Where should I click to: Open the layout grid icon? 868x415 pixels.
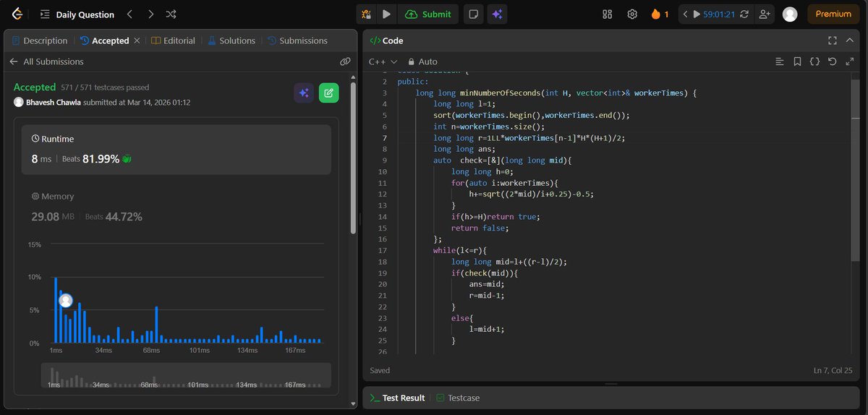[x=608, y=14]
